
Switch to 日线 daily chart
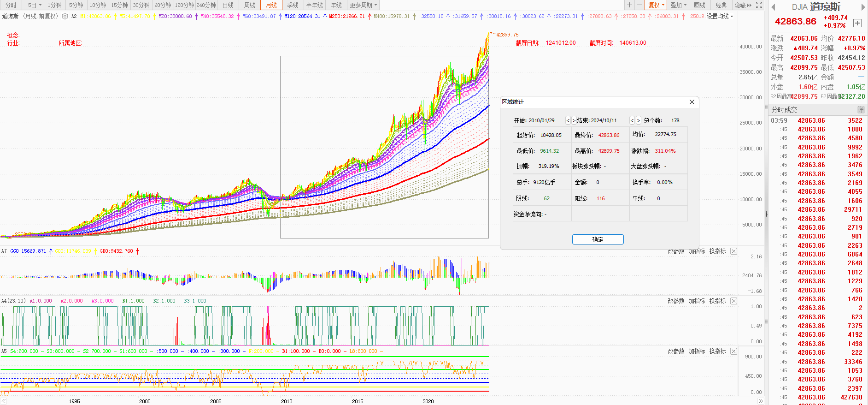tap(228, 5)
